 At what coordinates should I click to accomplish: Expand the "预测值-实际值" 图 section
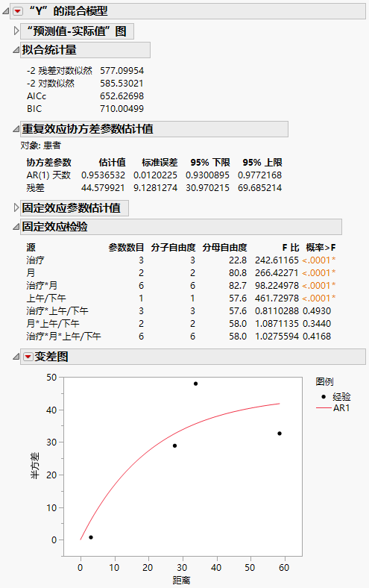[16, 31]
